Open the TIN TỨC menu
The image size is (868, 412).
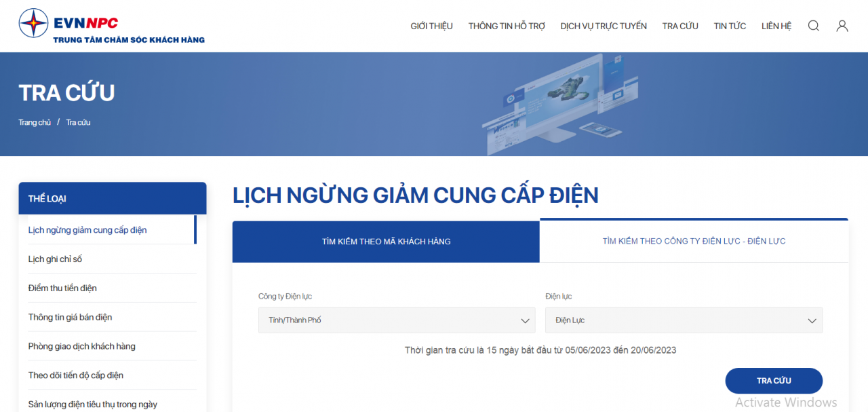729,25
